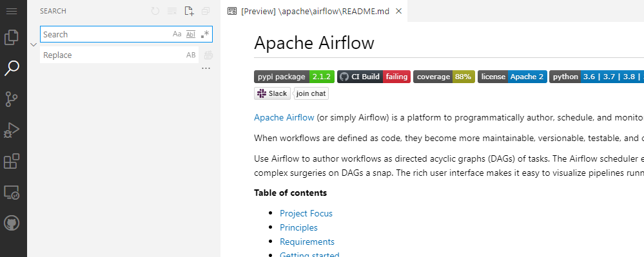
Task: Open the GitHub view in activity bar
Action: [12, 224]
